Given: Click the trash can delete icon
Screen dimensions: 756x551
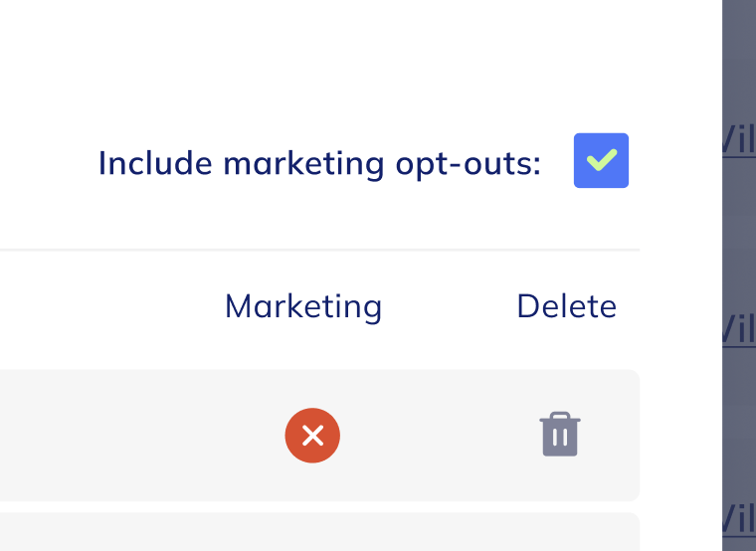Looking at the screenshot, I should pyautogui.click(x=560, y=435).
